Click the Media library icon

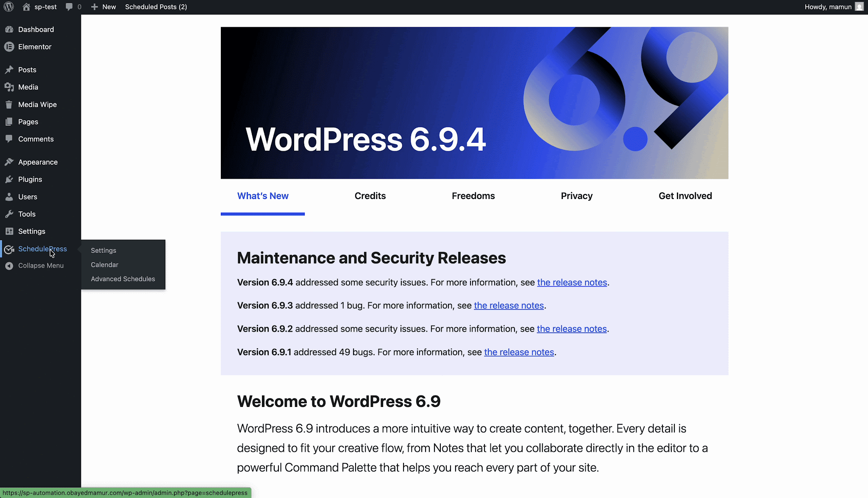coord(9,87)
